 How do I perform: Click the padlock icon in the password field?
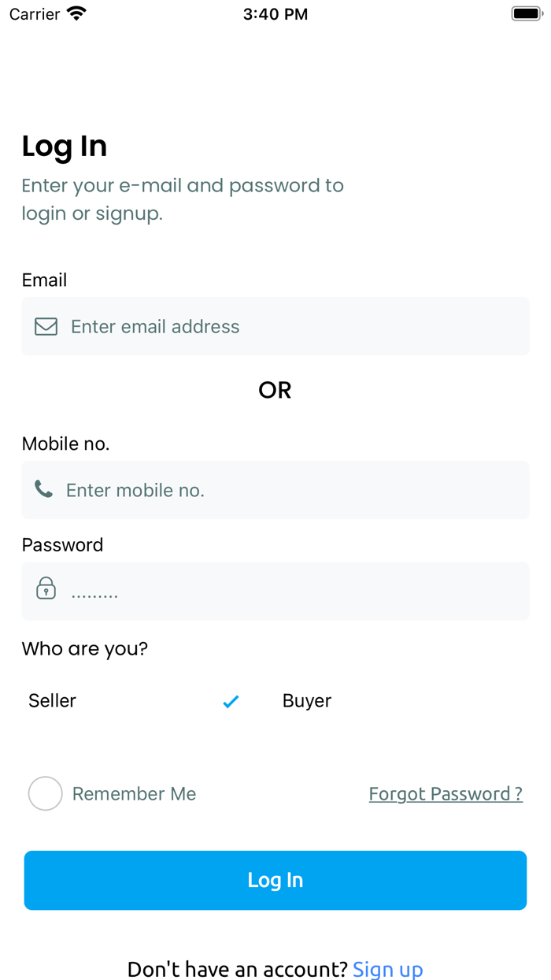pos(46,590)
